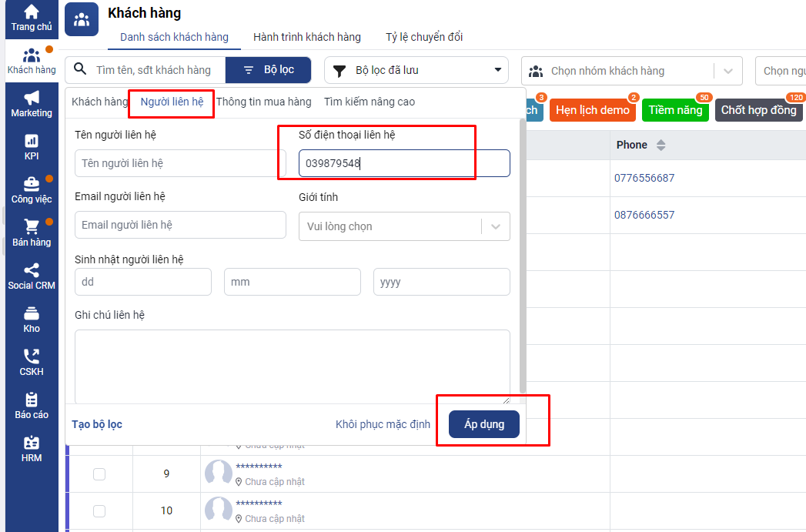This screenshot has height=532, width=806.
Task: Open Hành trình khách hàng tab
Action: pos(306,37)
